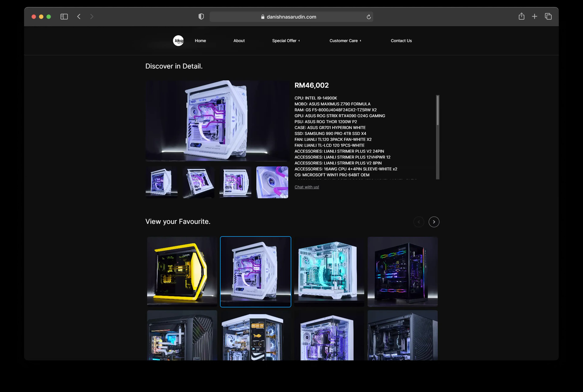This screenshot has width=583, height=392.
Task: Reload the page with refresh icon
Action: point(368,17)
